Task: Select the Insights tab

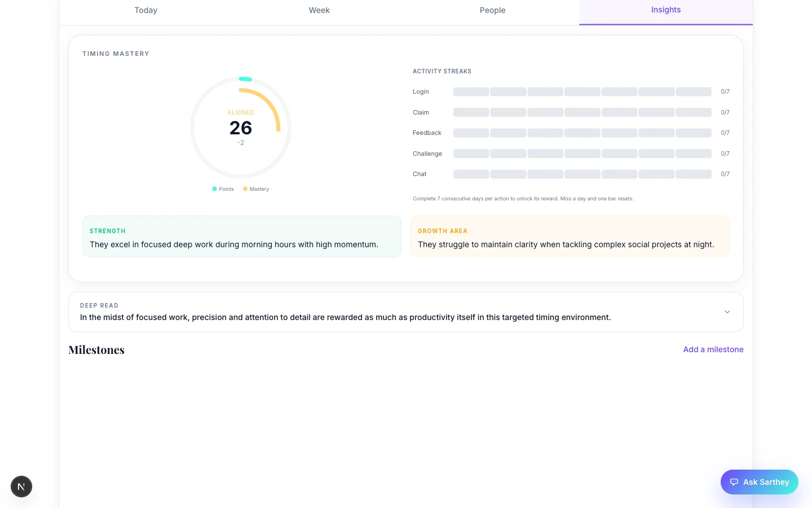Action: [x=665, y=10]
